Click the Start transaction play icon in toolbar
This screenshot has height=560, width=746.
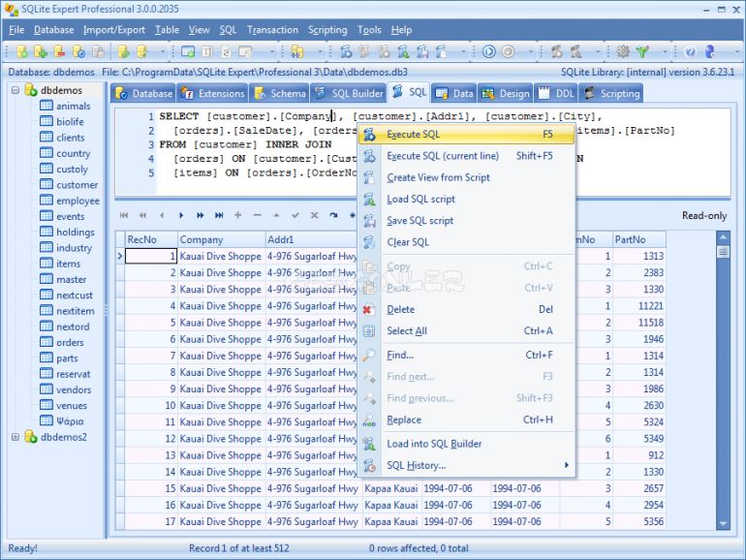pos(488,51)
